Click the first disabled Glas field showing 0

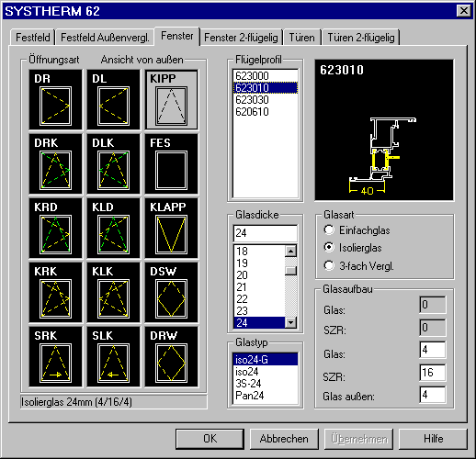pos(433,305)
